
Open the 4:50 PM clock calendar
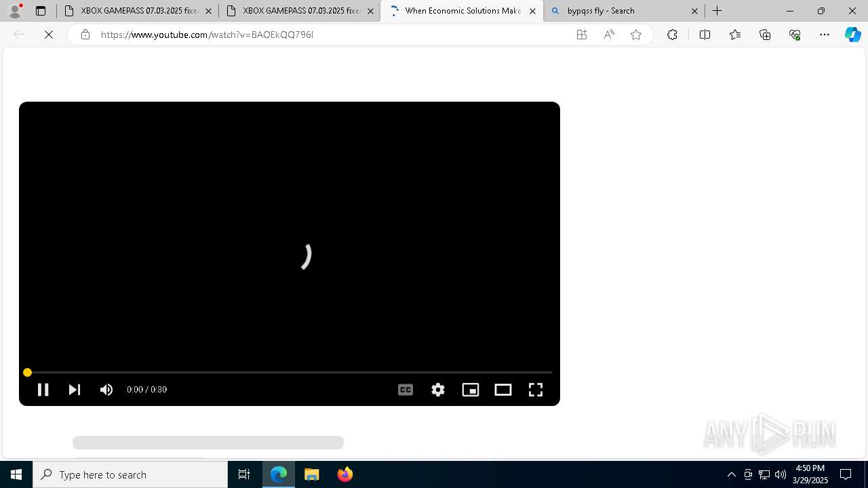point(810,474)
